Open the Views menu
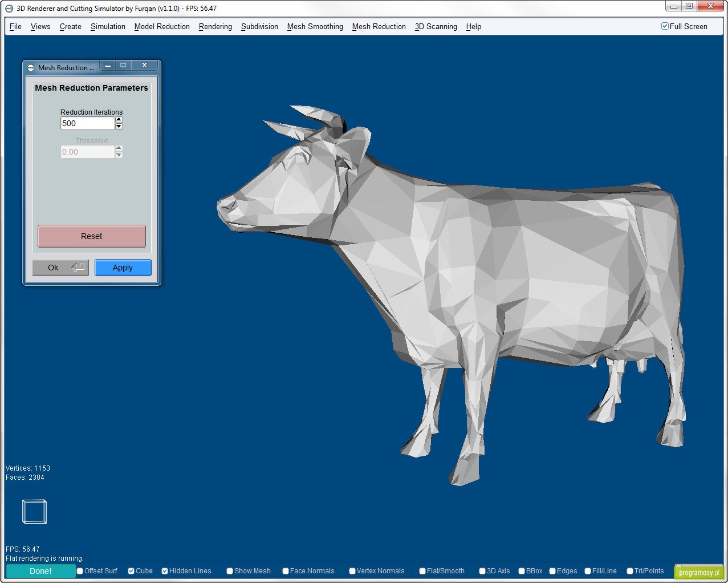Viewport: 728px width, 583px height. (x=40, y=26)
